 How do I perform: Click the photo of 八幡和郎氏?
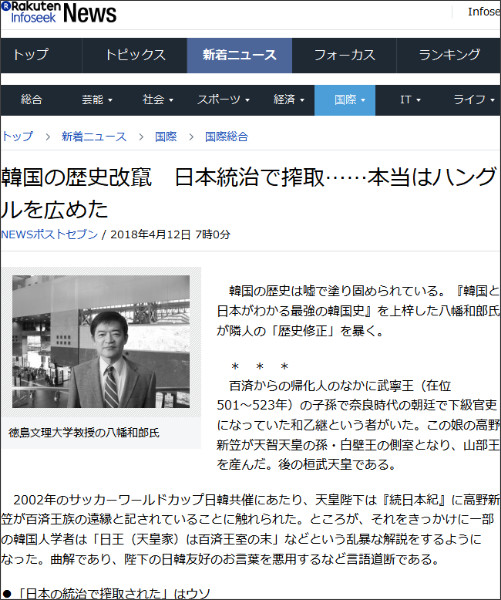point(101,341)
